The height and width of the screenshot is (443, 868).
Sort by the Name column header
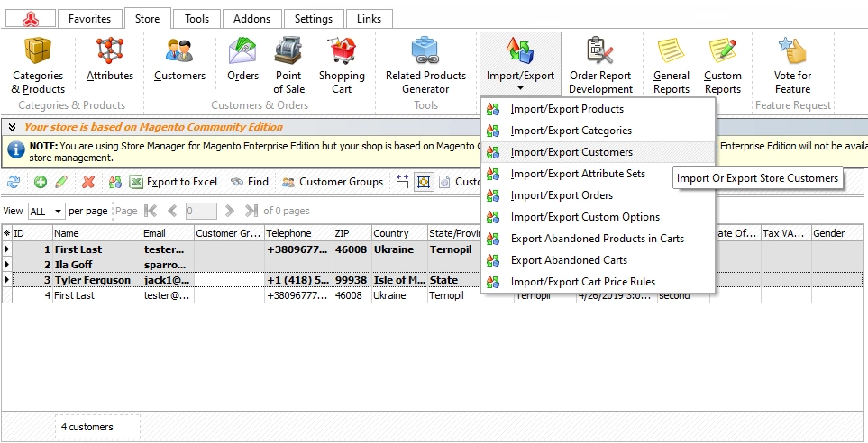(x=96, y=233)
